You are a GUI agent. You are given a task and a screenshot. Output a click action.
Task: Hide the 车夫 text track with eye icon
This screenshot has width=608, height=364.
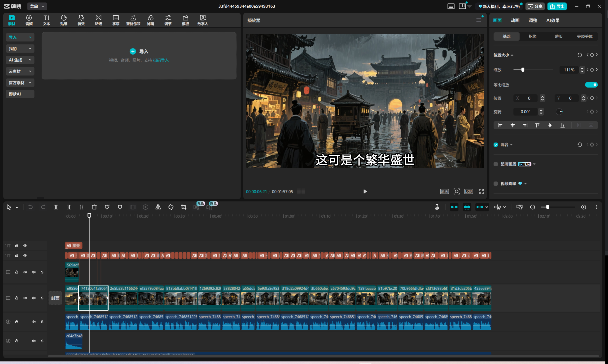pos(25,246)
